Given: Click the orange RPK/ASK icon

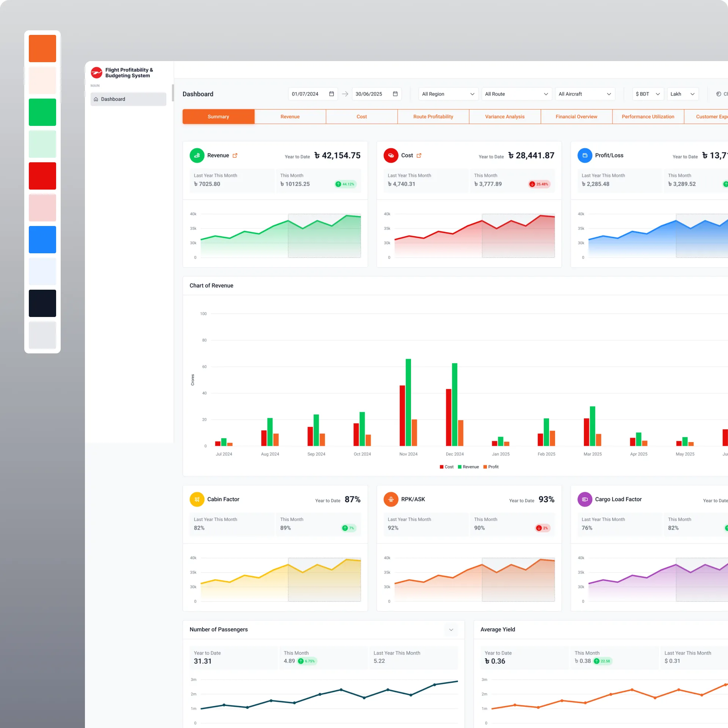Looking at the screenshot, I should point(391,499).
